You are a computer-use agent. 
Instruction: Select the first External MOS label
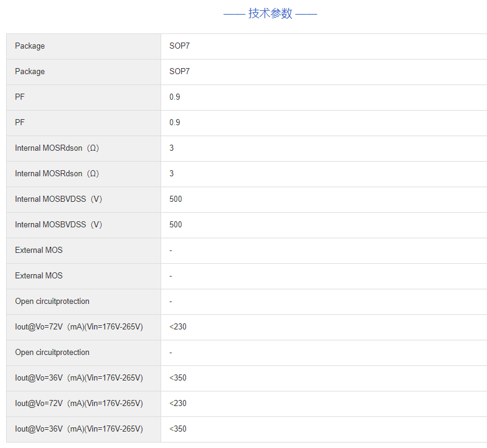tap(39, 250)
